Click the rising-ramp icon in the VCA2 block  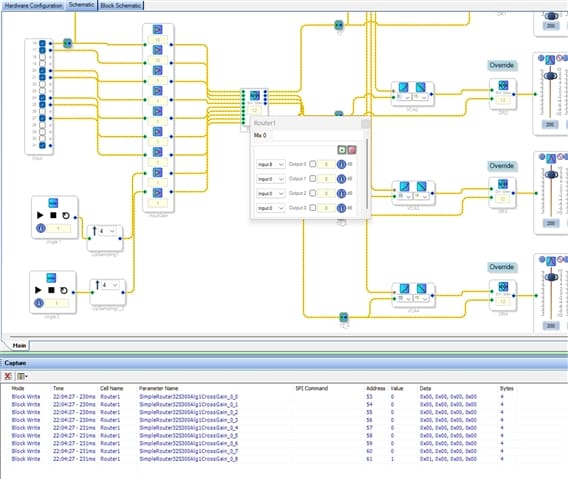point(404,87)
